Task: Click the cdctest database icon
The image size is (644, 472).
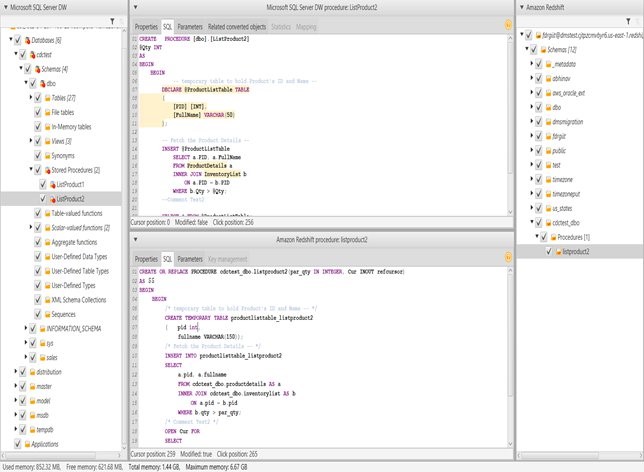Action: (32, 55)
